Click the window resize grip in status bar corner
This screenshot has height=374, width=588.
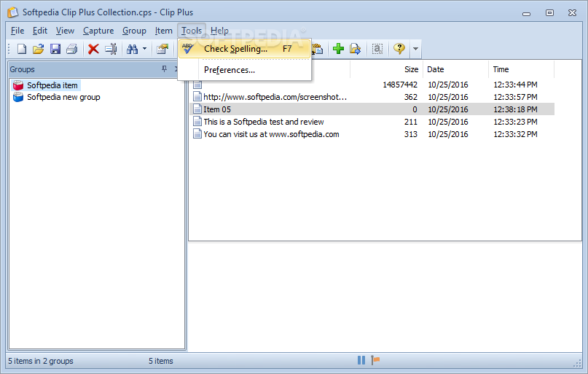coord(577,363)
